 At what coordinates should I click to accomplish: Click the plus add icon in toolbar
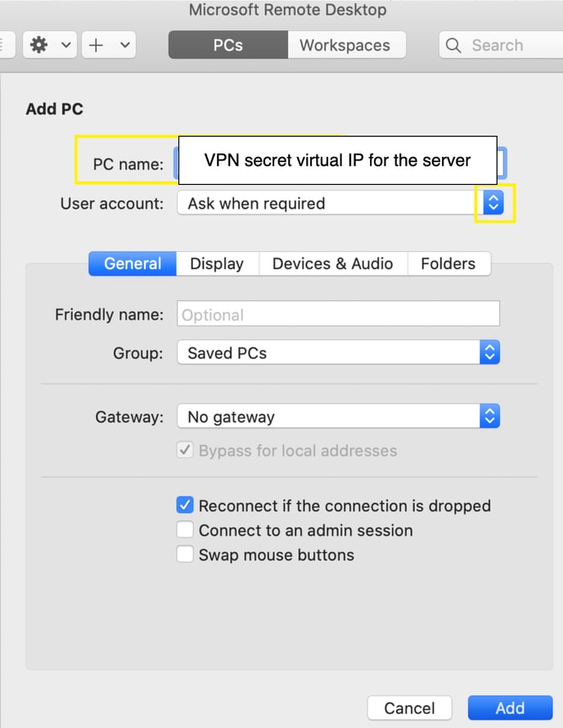(x=97, y=45)
